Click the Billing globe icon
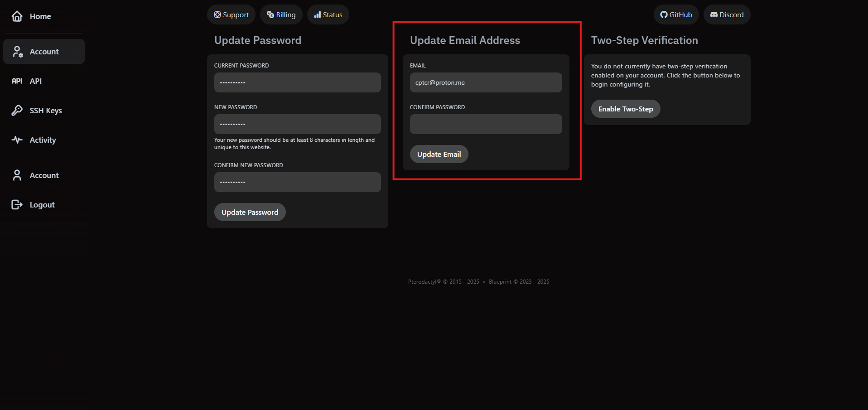Screen dimensions: 868x410 tap(270, 14)
